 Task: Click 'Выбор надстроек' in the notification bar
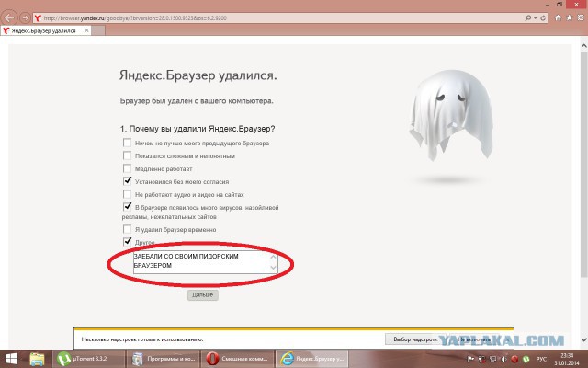[x=415, y=339]
